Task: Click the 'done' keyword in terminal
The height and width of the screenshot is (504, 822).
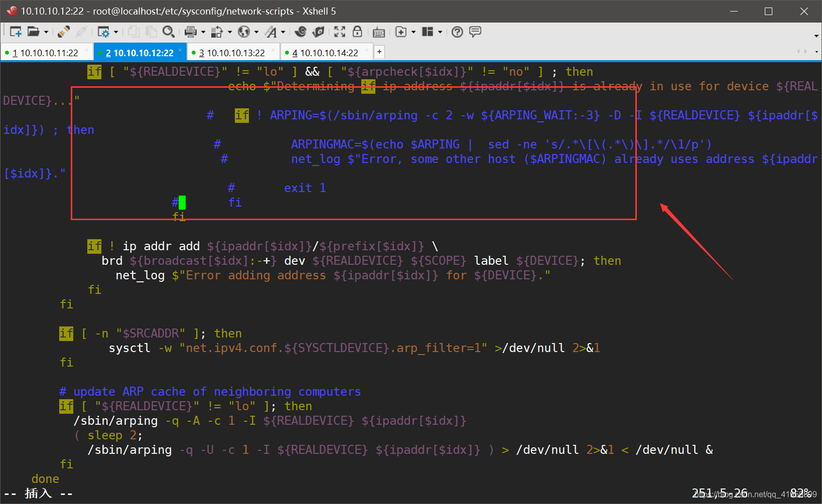Action: [45, 479]
